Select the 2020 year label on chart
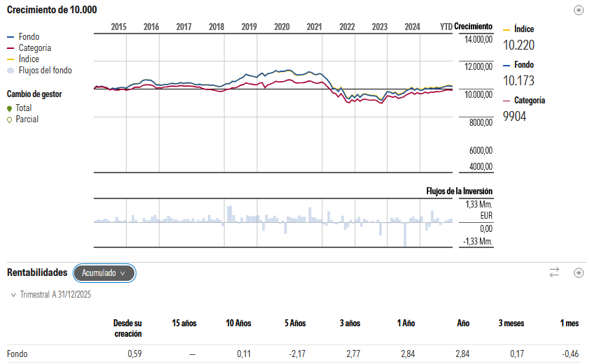 point(282,27)
